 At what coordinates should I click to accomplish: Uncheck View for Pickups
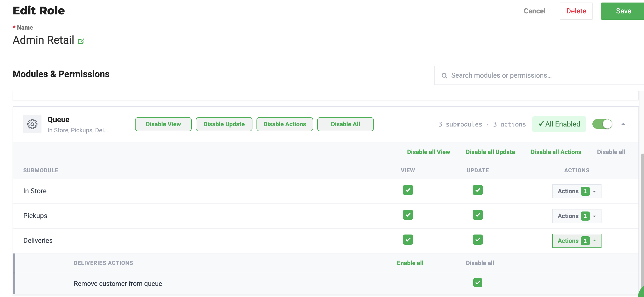[408, 215]
